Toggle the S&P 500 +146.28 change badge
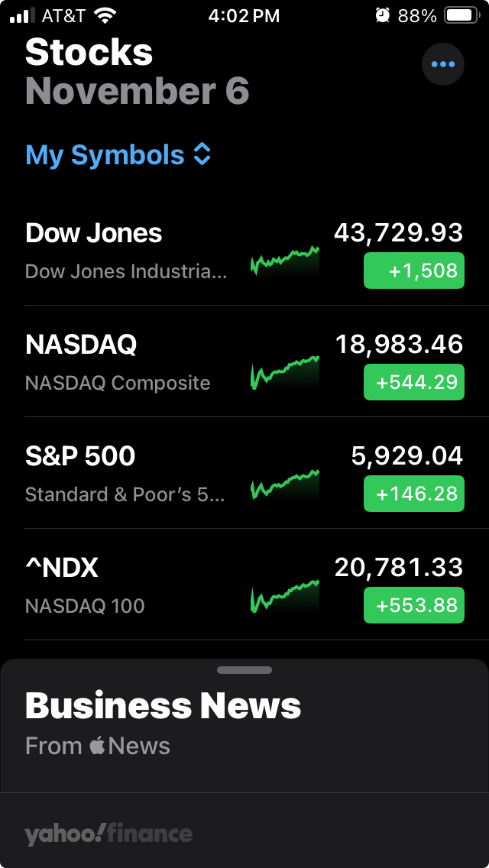 point(413,494)
